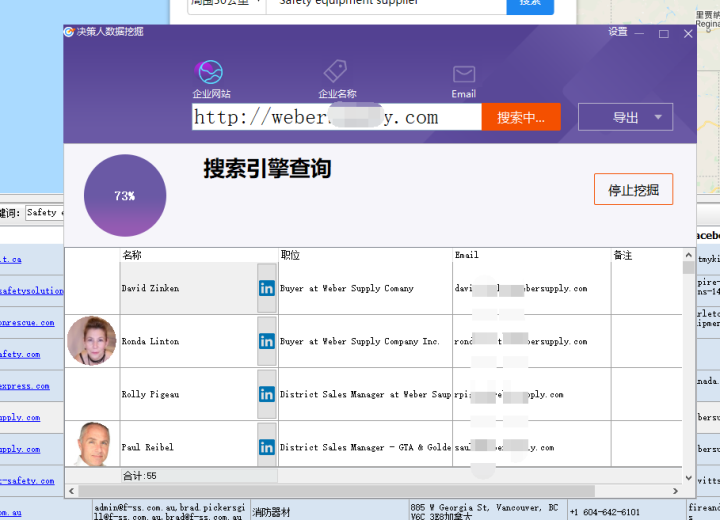
Task: Click the 73% progress circle
Action: 125,196
